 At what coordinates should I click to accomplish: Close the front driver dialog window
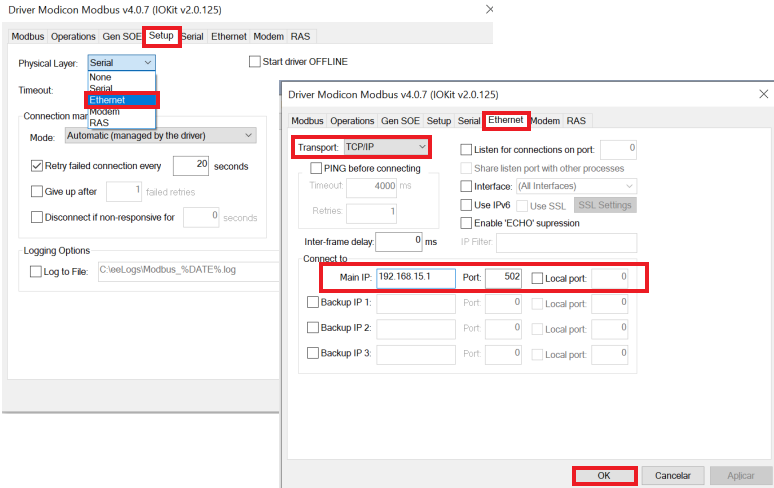click(x=763, y=94)
